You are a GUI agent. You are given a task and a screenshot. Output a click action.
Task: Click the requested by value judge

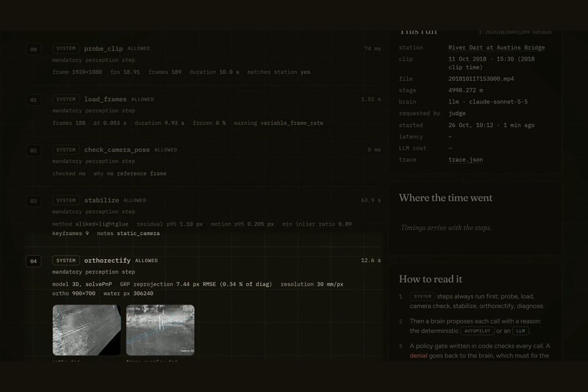coord(457,113)
